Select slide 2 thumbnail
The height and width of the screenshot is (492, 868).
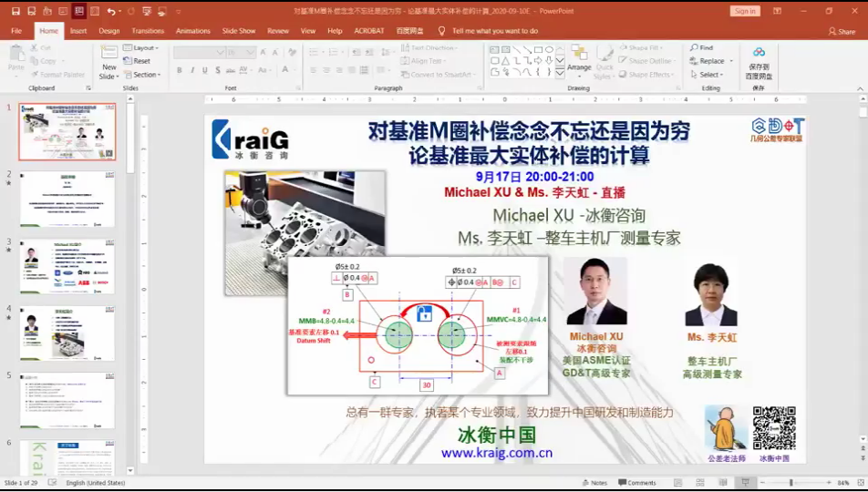67,200
